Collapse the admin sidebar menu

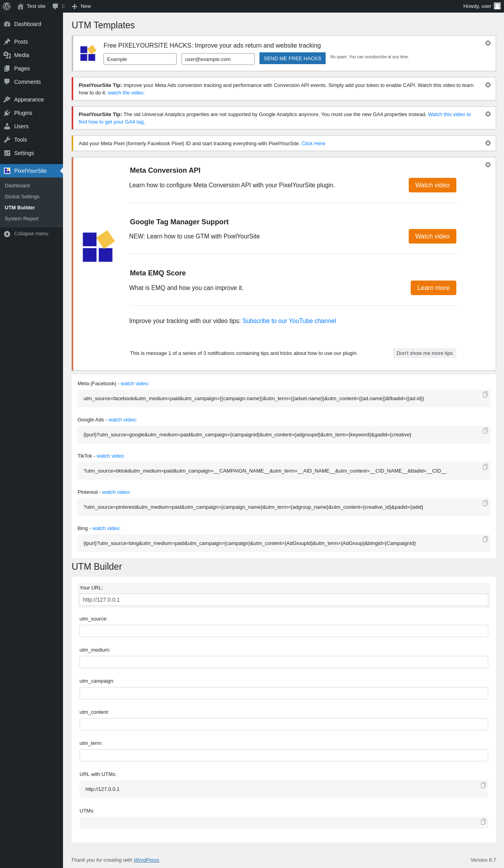[x=31, y=234]
